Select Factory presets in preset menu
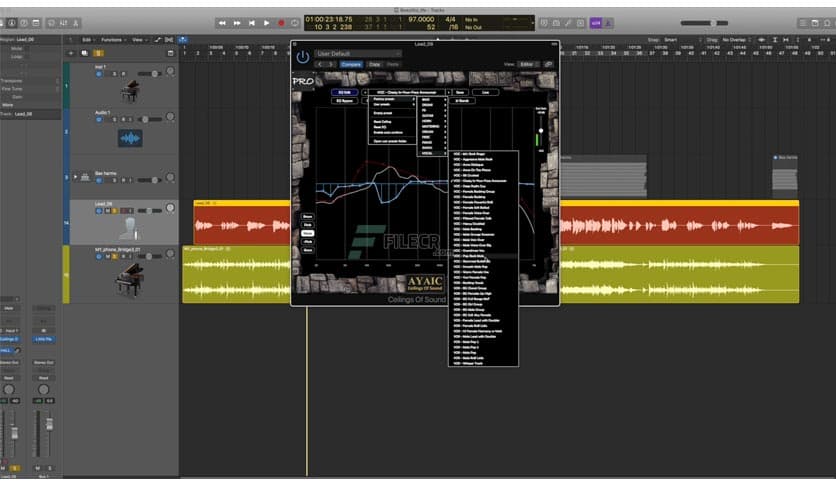836x484 pixels. point(392,99)
